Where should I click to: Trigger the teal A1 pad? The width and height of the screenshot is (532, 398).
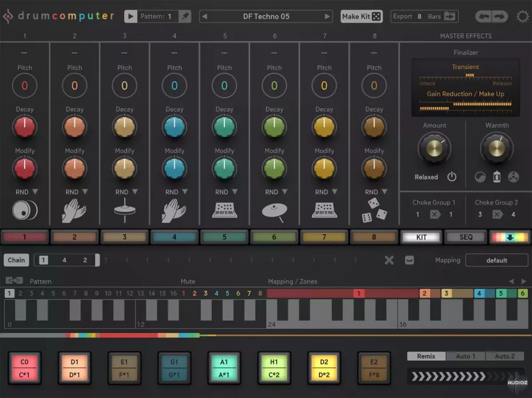(x=224, y=367)
